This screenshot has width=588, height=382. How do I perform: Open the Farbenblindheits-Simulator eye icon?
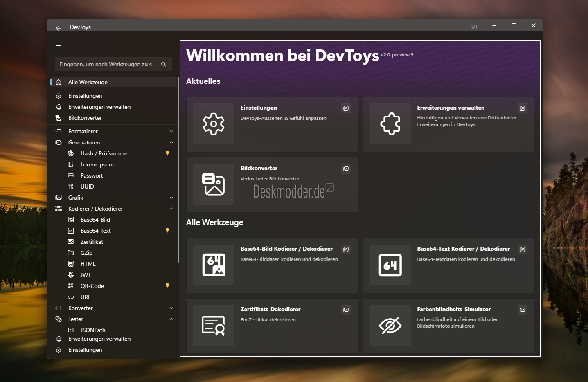pyautogui.click(x=390, y=326)
